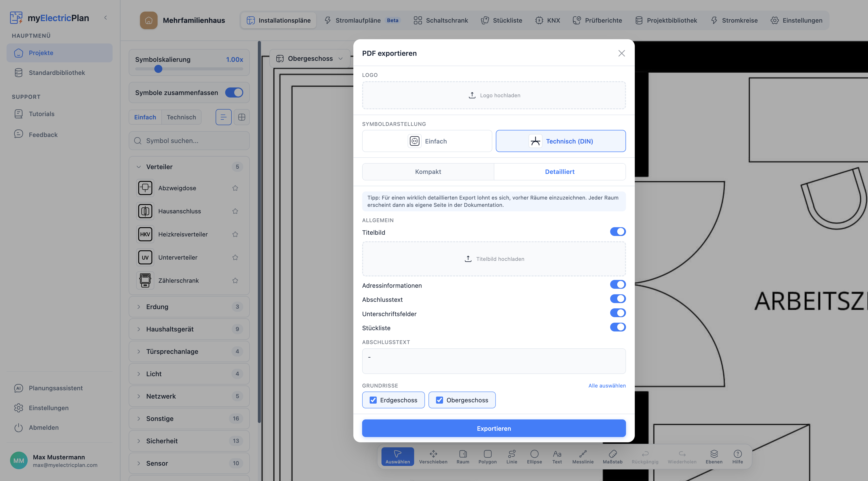Open the Ebenen layers panel

714,456
